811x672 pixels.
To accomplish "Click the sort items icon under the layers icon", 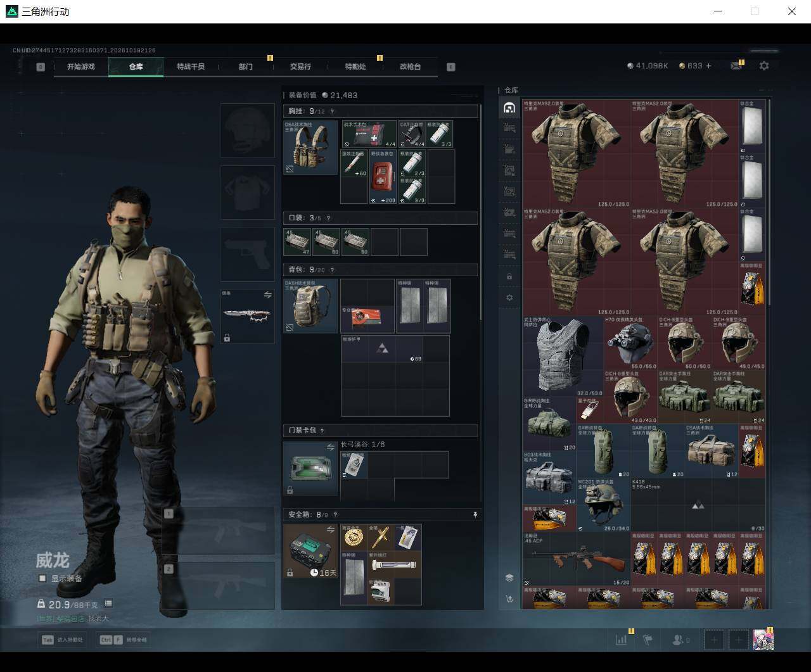I will pos(509,599).
